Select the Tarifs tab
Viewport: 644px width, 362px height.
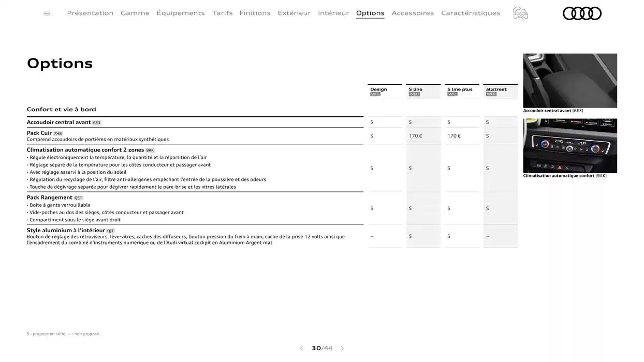coord(222,13)
